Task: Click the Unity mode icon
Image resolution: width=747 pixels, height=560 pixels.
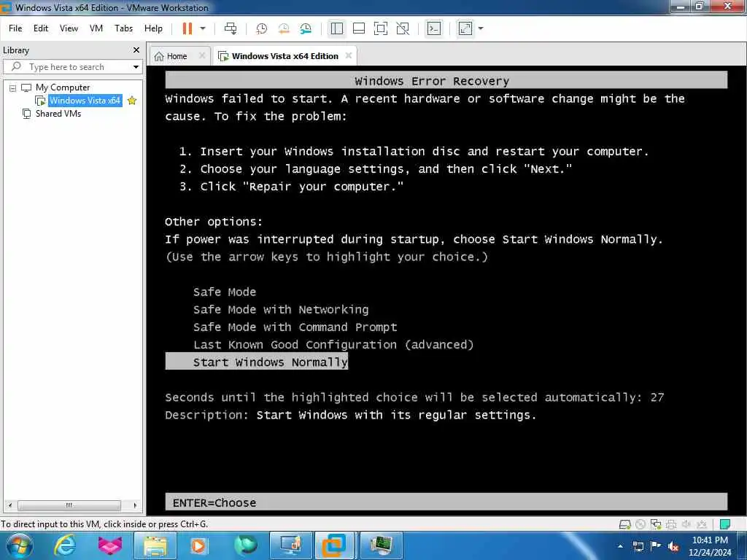Action: click(403, 28)
